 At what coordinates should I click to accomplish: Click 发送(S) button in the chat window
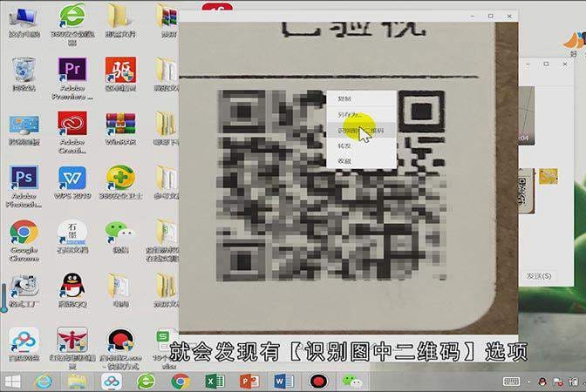coord(539,276)
